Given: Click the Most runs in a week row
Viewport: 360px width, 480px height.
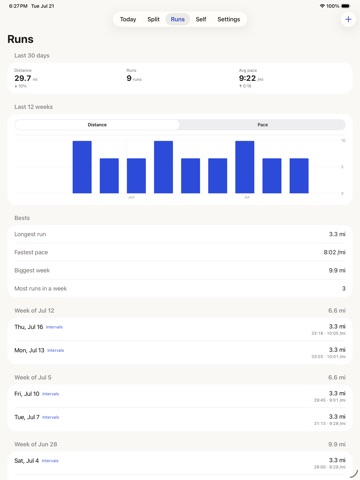Looking at the screenshot, I should (x=180, y=288).
